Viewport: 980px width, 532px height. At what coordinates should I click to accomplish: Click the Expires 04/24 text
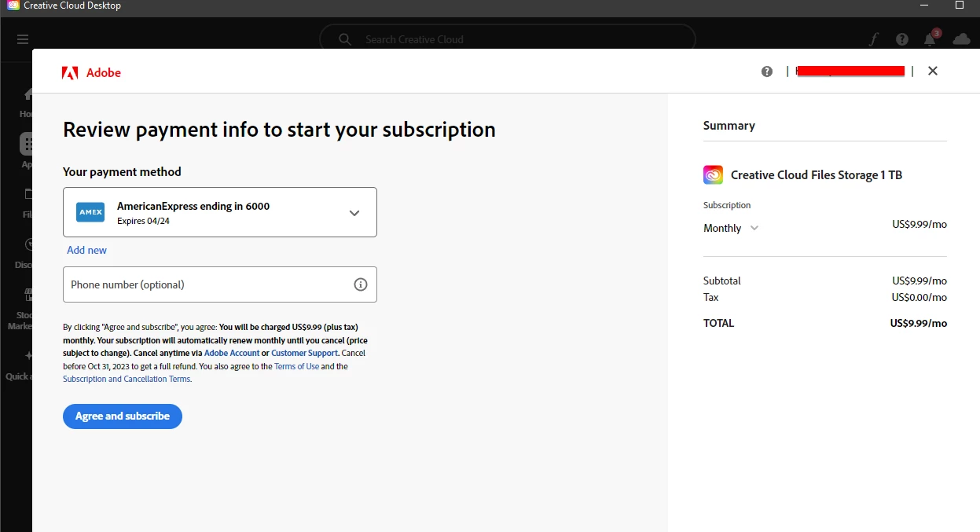click(x=143, y=221)
